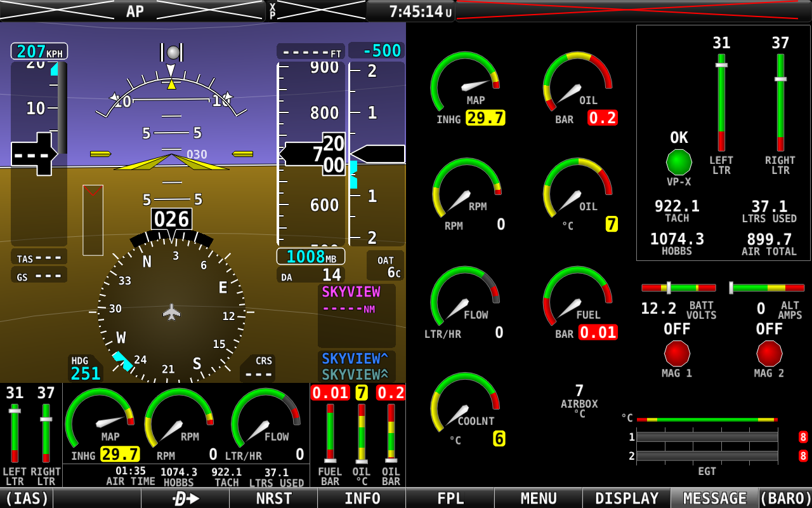Click the green VP-X status indicator
Viewport: 812px width, 508px height.
(x=679, y=162)
